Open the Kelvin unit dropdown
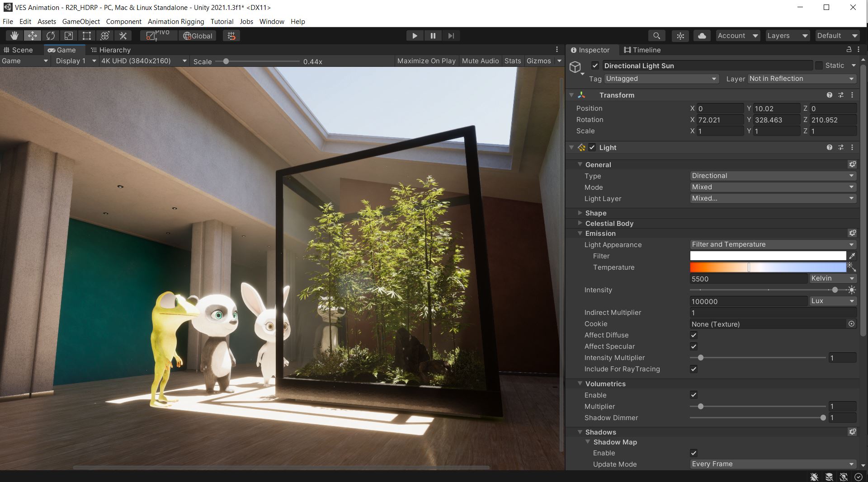Screen dimensions: 868x482 click(832, 279)
